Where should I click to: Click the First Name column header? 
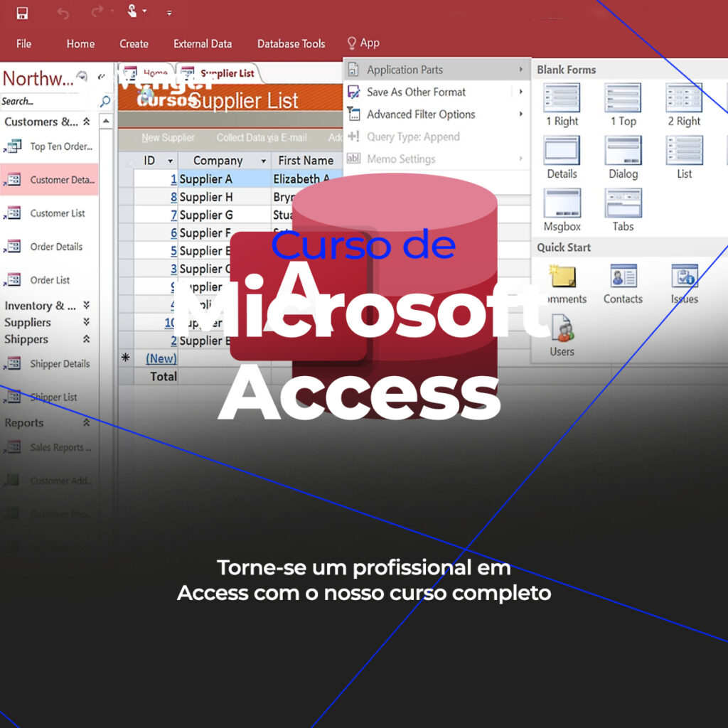(x=306, y=161)
